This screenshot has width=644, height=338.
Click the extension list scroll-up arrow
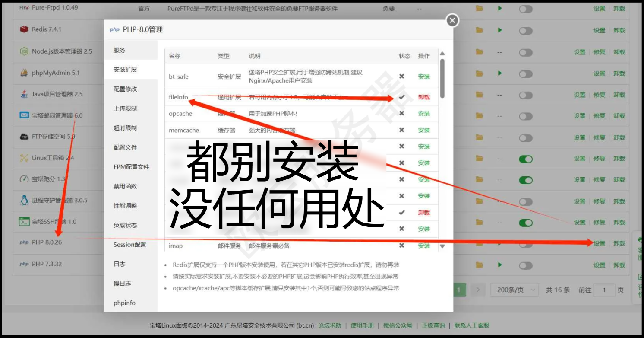pyautogui.click(x=442, y=54)
